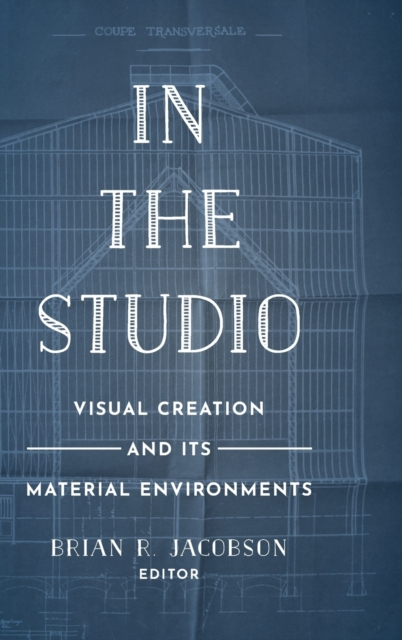402x640 pixels.
Task: Click the horizontal rule left of 'AND ITS'
Action: pyautogui.click(x=73, y=449)
